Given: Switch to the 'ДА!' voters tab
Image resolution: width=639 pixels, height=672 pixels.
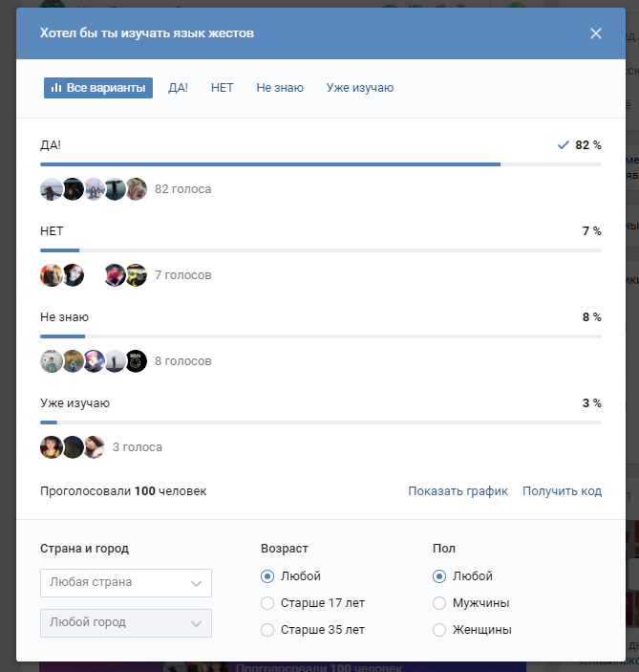Looking at the screenshot, I should [178, 88].
